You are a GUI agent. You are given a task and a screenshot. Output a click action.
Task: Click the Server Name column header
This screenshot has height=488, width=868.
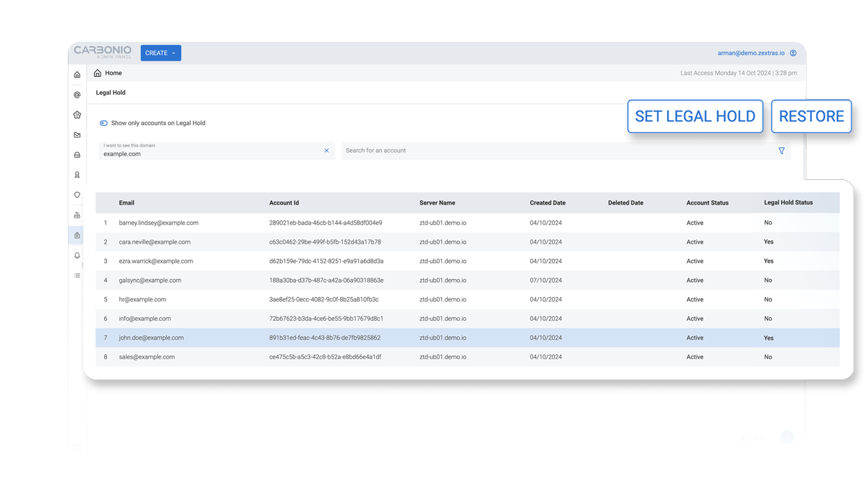438,203
